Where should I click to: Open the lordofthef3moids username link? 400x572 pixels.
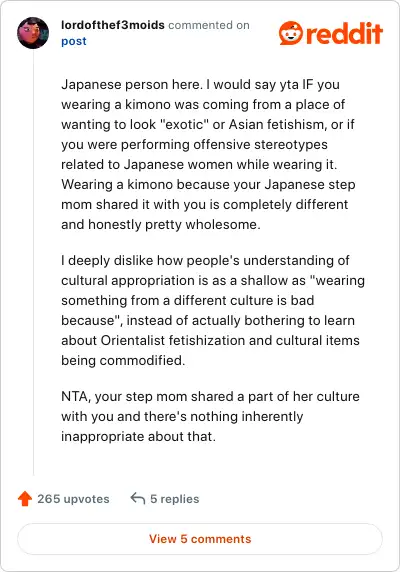pyautogui.click(x=113, y=25)
